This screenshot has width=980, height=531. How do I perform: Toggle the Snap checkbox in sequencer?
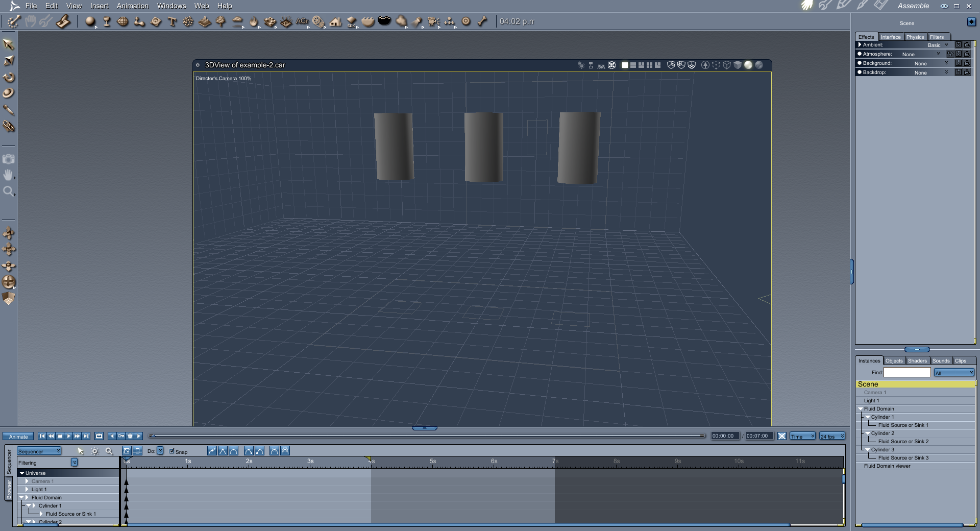(x=172, y=451)
